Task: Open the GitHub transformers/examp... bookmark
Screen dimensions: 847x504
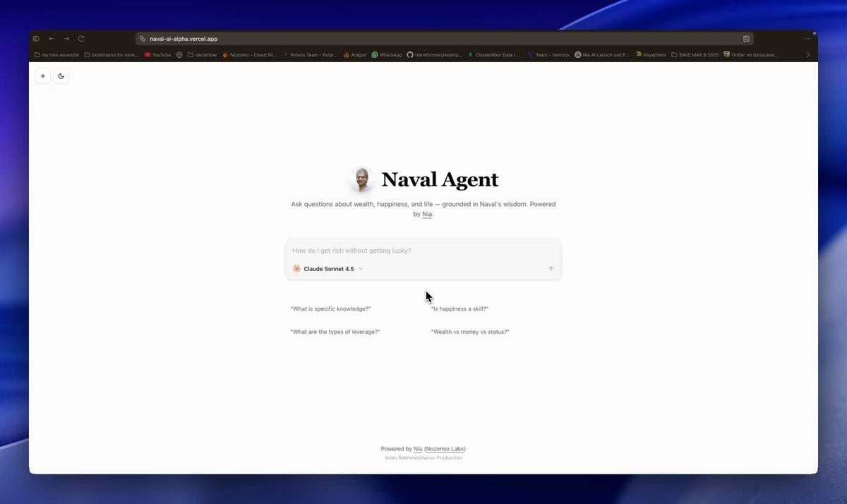Action: click(434, 54)
